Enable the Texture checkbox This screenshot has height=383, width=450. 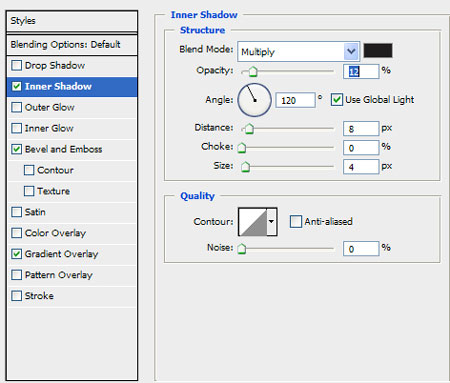coord(29,191)
